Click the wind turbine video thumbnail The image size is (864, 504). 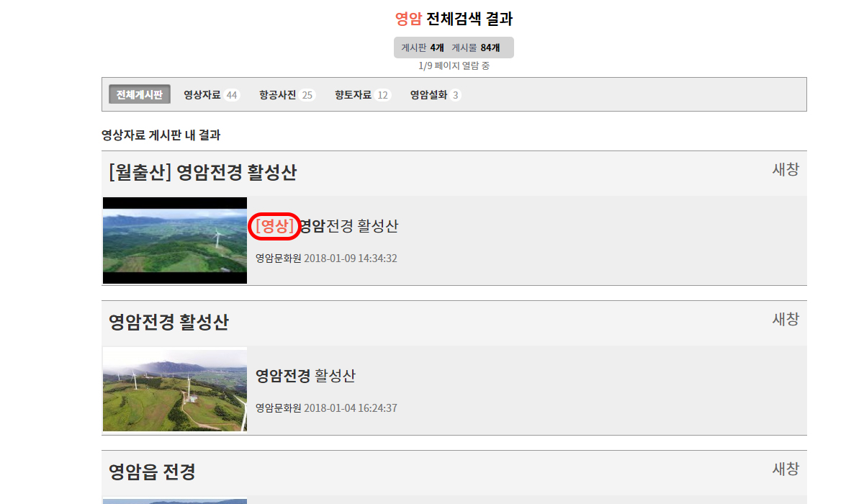click(x=175, y=240)
